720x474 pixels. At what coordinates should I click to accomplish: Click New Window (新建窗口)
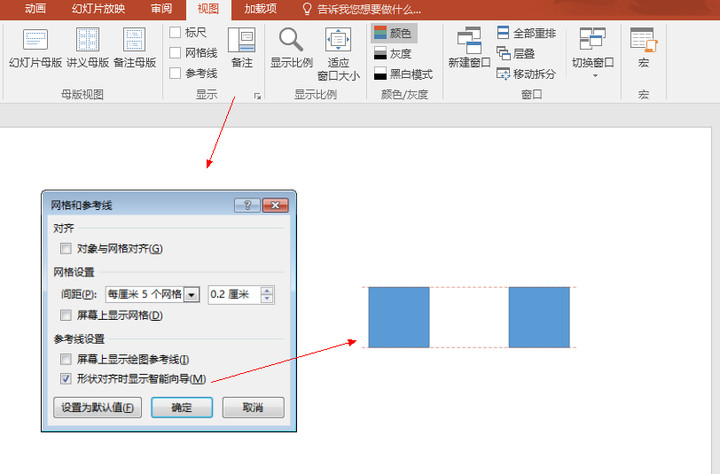pyautogui.click(x=469, y=48)
